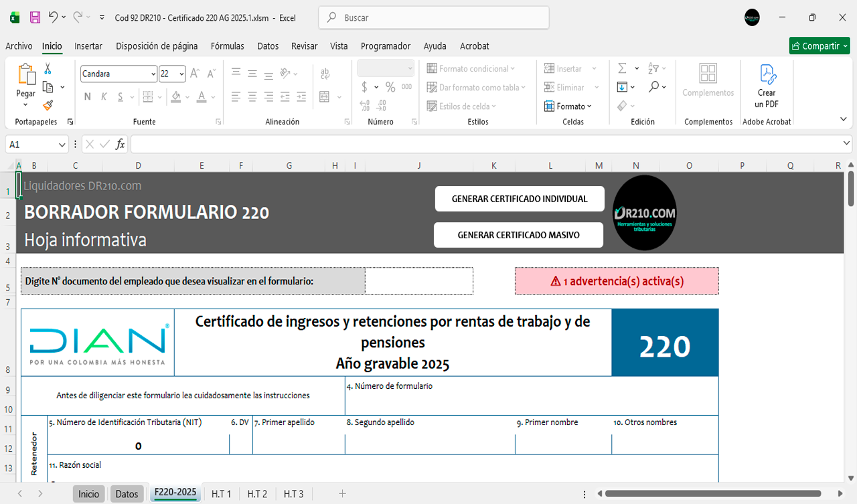This screenshot has height=504, width=857.
Task: Click the Cut scissors icon
Action: click(48, 68)
